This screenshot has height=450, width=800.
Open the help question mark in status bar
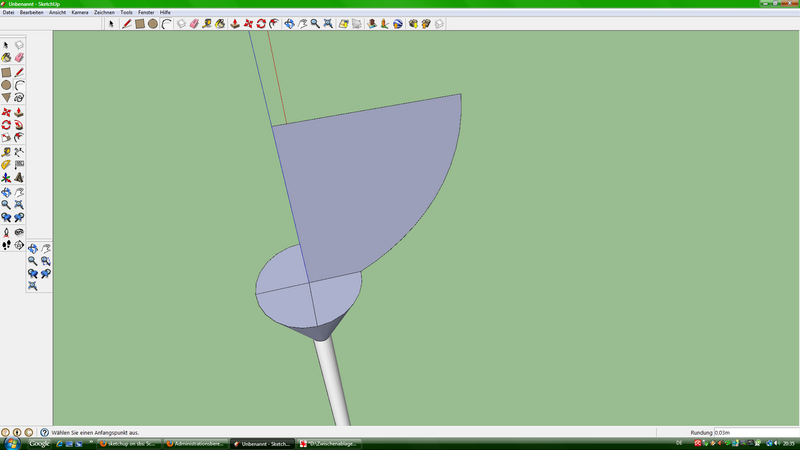pyautogui.click(x=44, y=432)
